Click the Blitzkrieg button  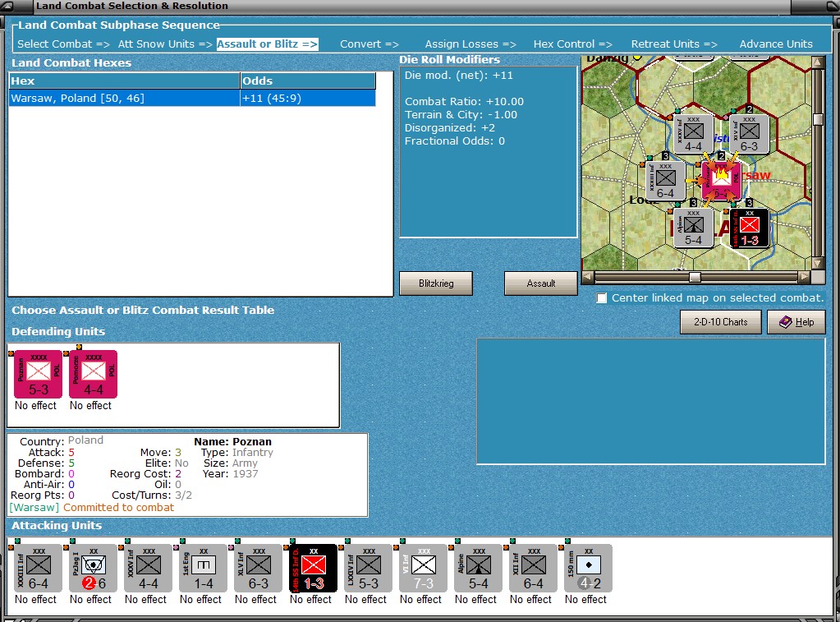click(x=436, y=283)
